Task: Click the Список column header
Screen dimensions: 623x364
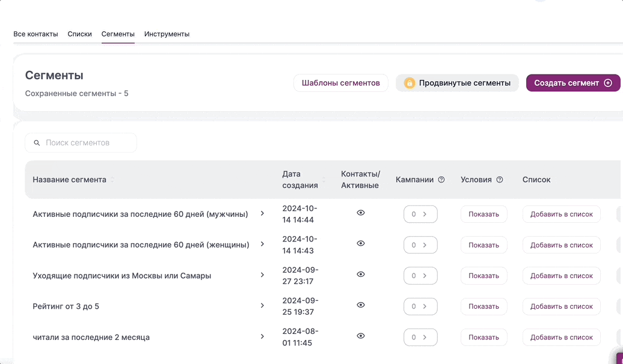Action: coord(536,180)
